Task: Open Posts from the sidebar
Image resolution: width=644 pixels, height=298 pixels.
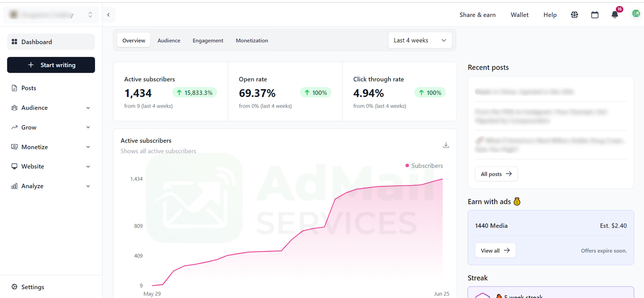Action: click(x=29, y=88)
